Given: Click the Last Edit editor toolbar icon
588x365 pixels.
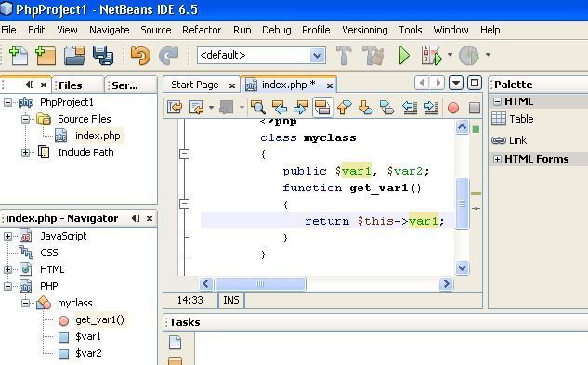Looking at the screenshot, I should pos(175,108).
